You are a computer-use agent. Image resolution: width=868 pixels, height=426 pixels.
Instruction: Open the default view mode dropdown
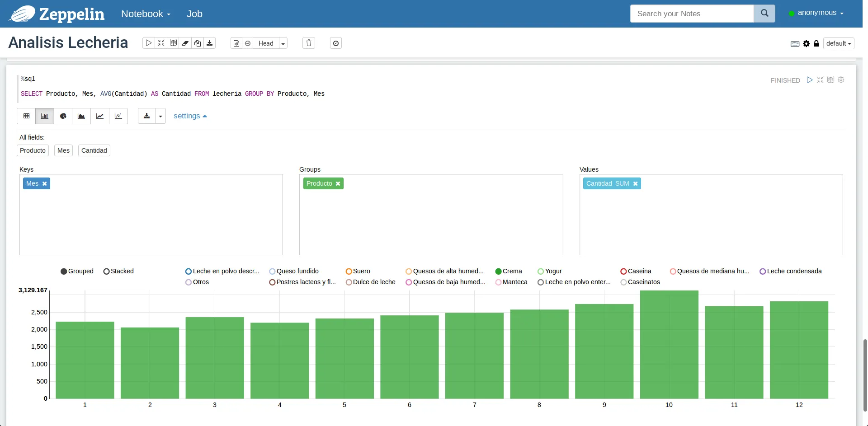839,43
